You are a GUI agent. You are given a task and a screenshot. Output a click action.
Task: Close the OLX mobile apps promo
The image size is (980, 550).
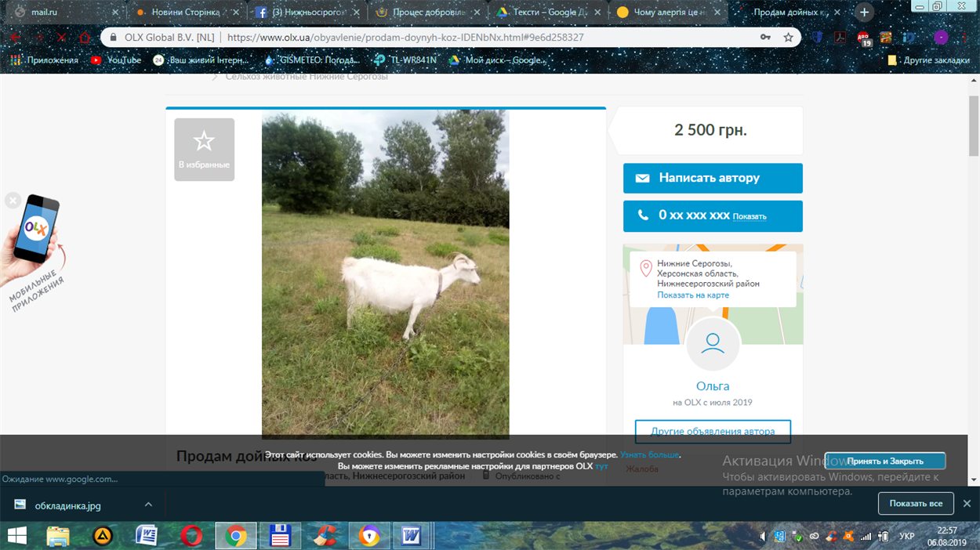tap(13, 201)
